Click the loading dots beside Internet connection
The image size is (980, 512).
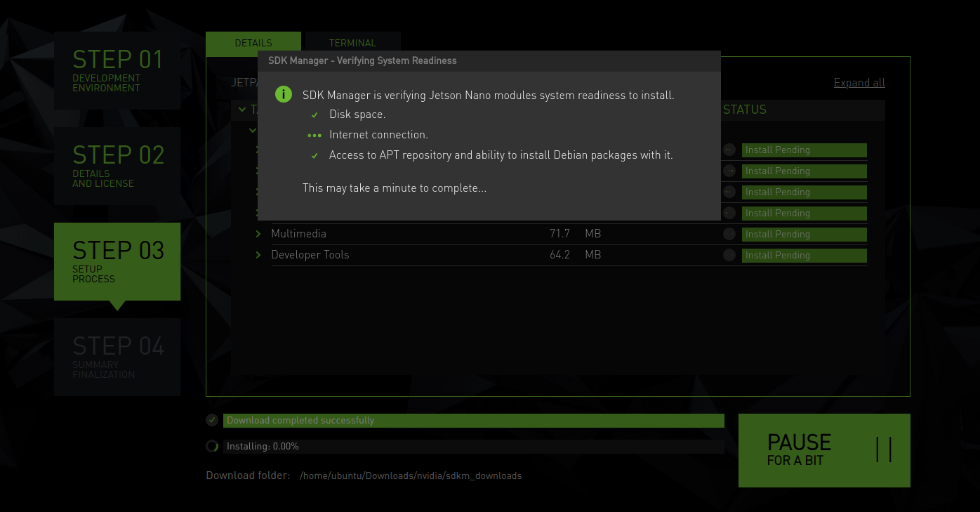[314, 135]
